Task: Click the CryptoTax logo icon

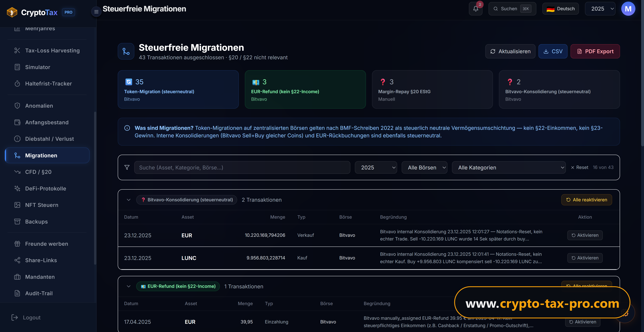Action: point(12,12)
